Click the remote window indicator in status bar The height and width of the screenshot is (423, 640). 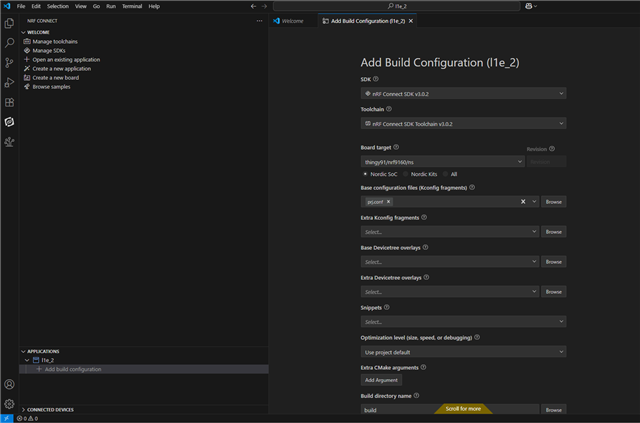click(7, 419)
